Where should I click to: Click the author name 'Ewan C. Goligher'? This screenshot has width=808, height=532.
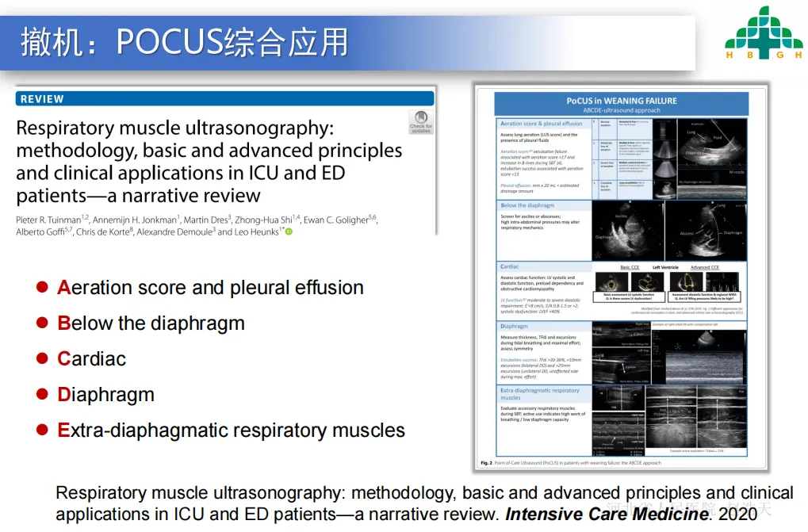click(336, 220)
